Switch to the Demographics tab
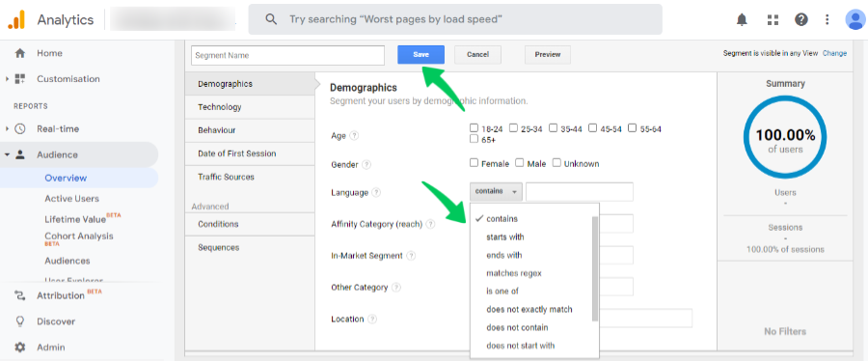 tap(250, 84)
